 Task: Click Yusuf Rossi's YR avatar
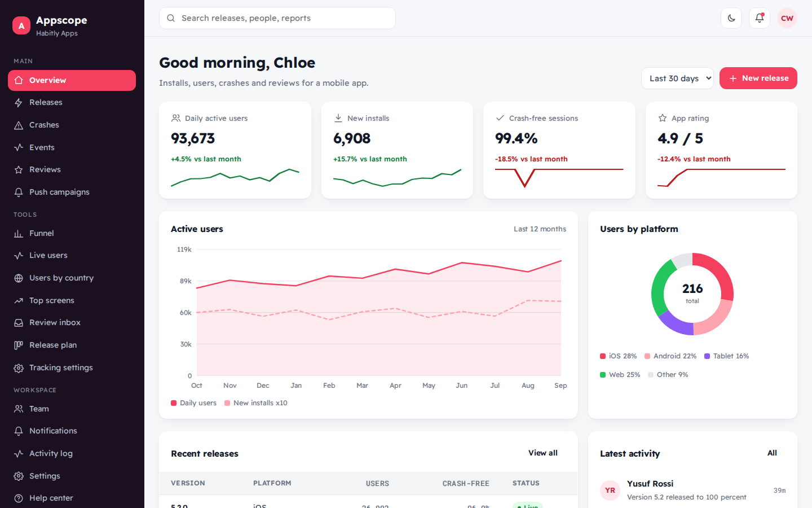[610, 491]
